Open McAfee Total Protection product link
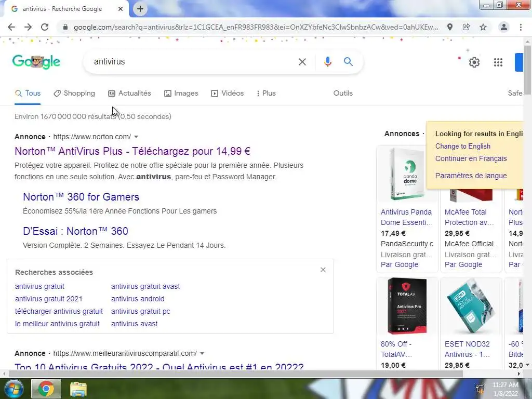This screenshot has height=399, width=532. click(470, 217)
